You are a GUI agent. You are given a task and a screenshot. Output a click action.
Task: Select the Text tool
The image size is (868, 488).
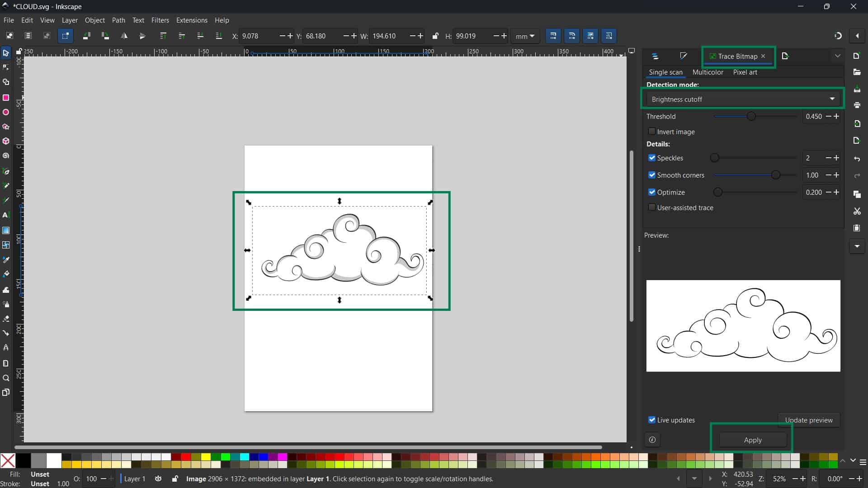click(6, 215)
